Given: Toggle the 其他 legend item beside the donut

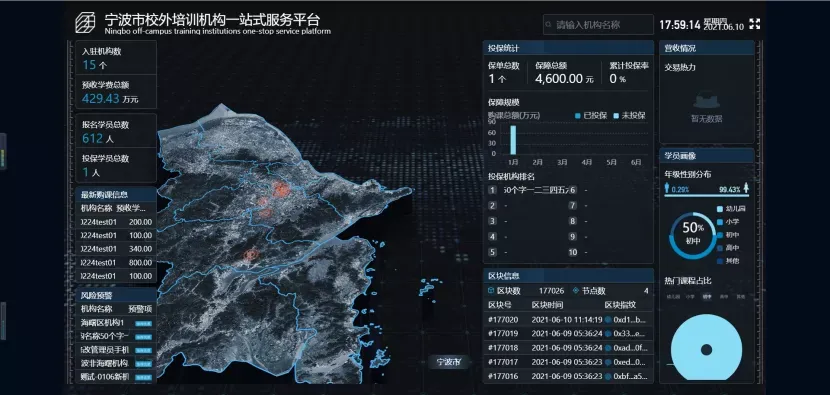Looking at the screenshot, I should coord(728,261).
